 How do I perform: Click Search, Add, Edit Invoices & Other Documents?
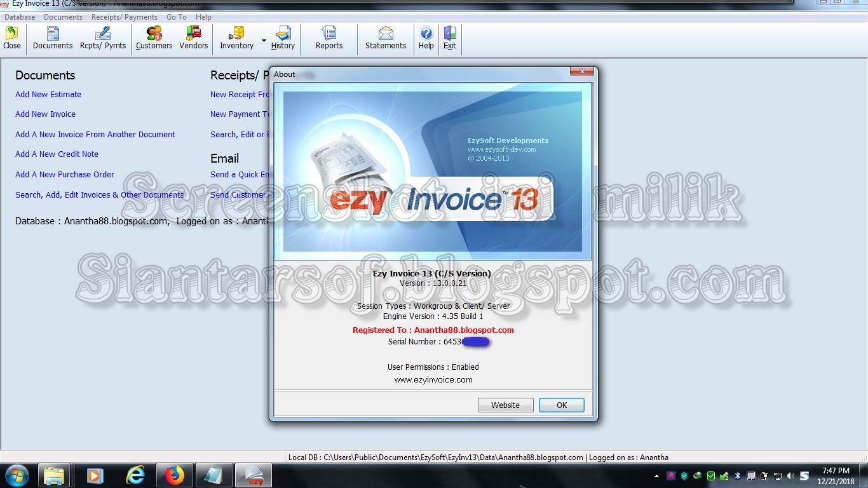pos(100,195)
